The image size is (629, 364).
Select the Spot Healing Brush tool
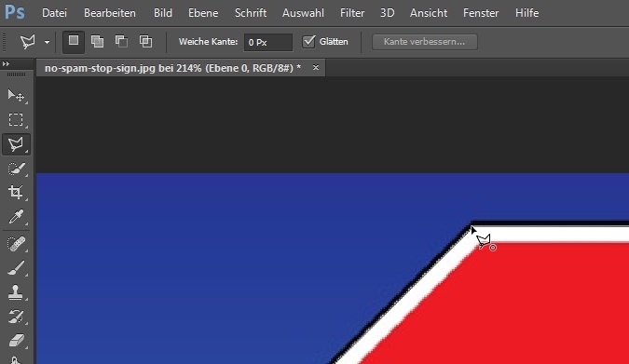(16, 243)
